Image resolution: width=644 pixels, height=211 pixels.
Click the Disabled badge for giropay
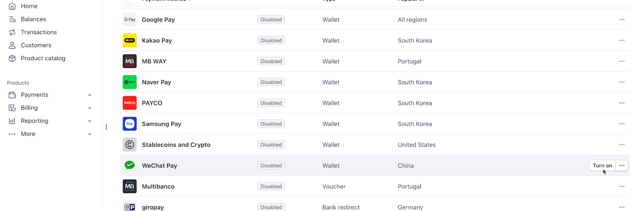point(271,207)
